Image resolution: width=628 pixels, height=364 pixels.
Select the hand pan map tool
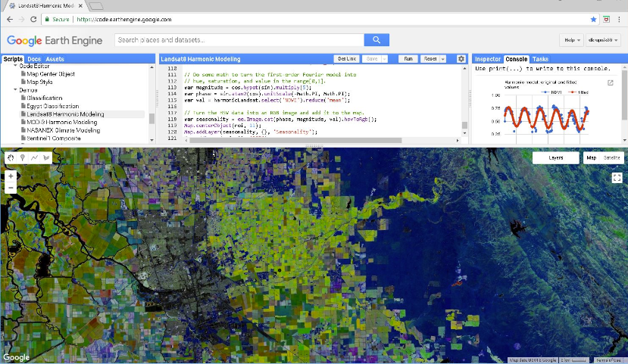11,157
